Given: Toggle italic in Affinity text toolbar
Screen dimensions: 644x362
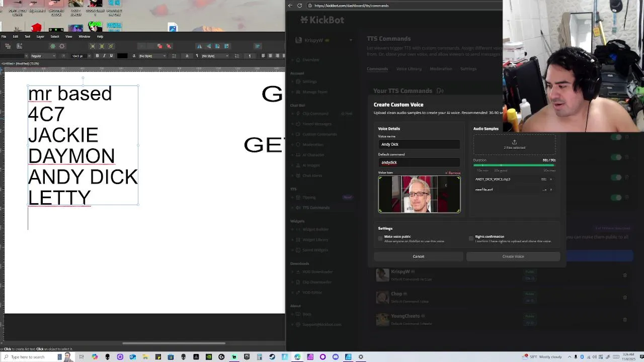Looking at the screenshot, I should point(104,56).
